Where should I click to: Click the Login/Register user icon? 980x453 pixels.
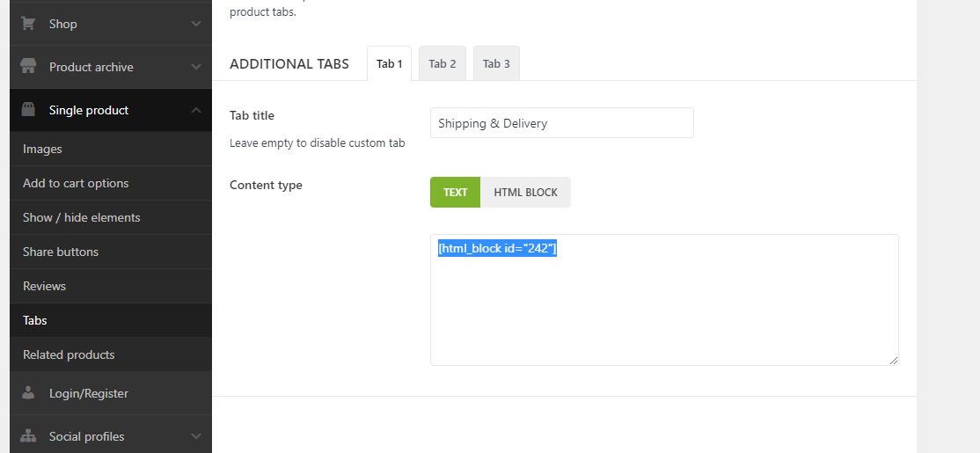[x=28, y=393]
